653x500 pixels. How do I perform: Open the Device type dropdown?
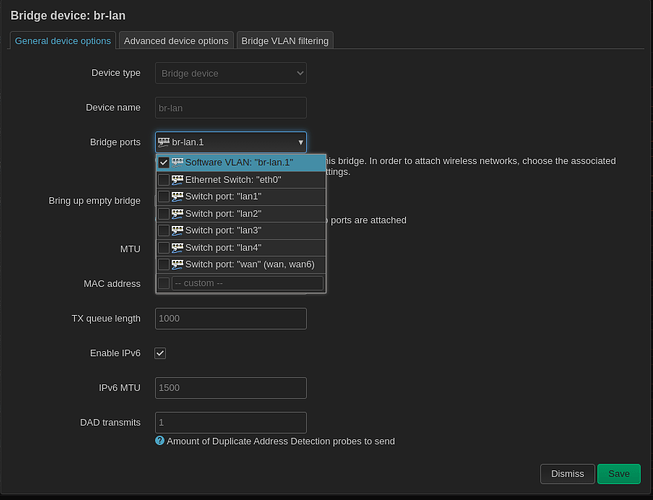231,73
